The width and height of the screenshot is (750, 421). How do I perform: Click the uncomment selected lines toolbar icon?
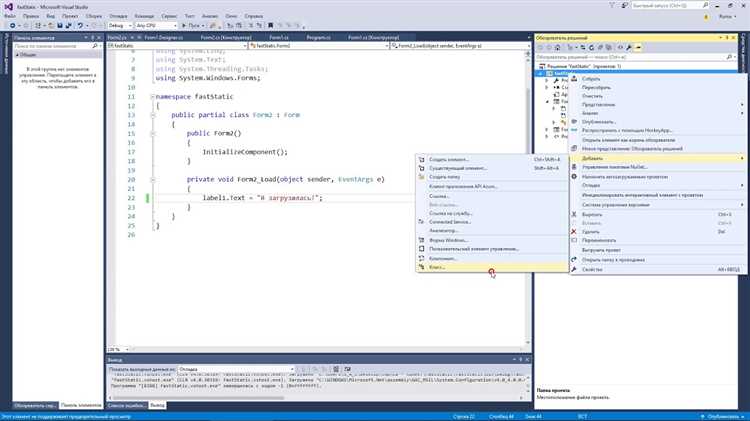point(259,25)
